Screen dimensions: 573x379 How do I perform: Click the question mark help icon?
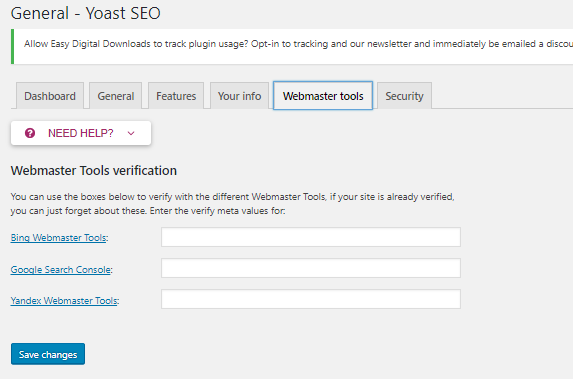(30, 133)
